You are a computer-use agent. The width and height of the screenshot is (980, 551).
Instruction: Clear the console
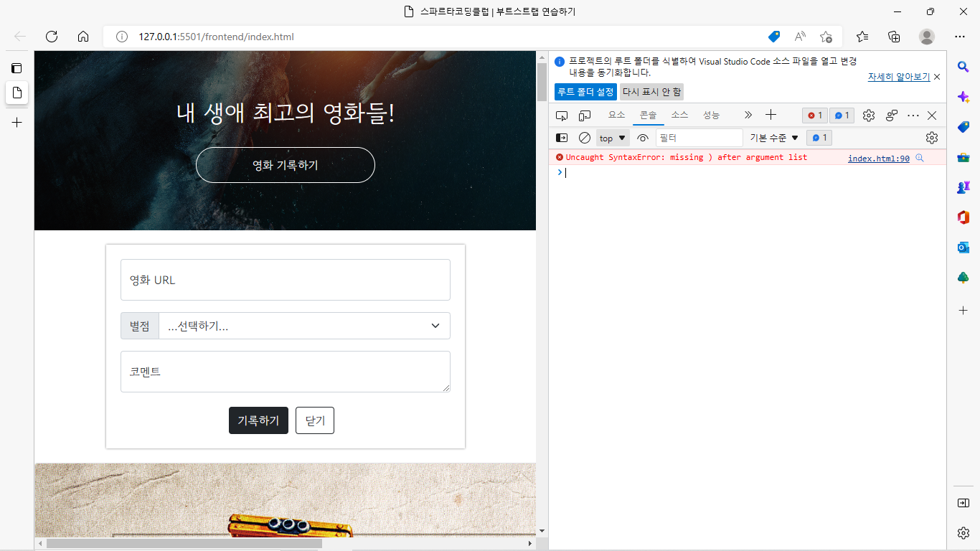pyautogui.click(x=585, y=138)
